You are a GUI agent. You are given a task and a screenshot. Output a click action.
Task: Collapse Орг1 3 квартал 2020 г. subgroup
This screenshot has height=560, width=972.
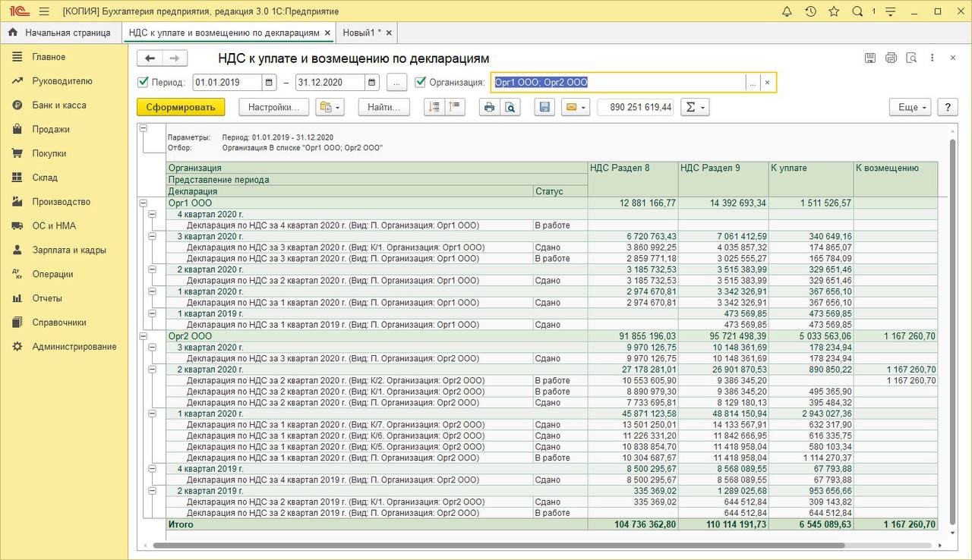coord(152,237)
